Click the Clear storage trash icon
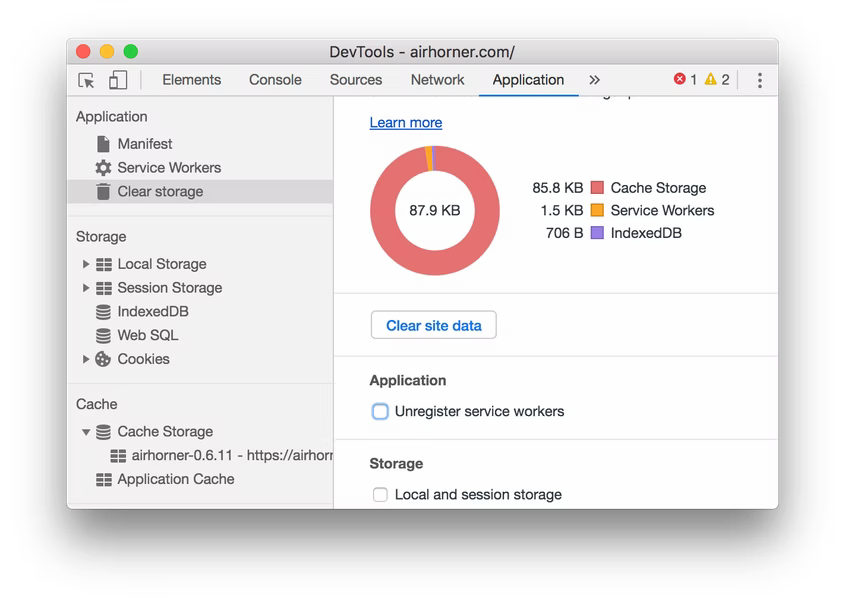This screenshot has width=845, height=604. pos(103,191)
